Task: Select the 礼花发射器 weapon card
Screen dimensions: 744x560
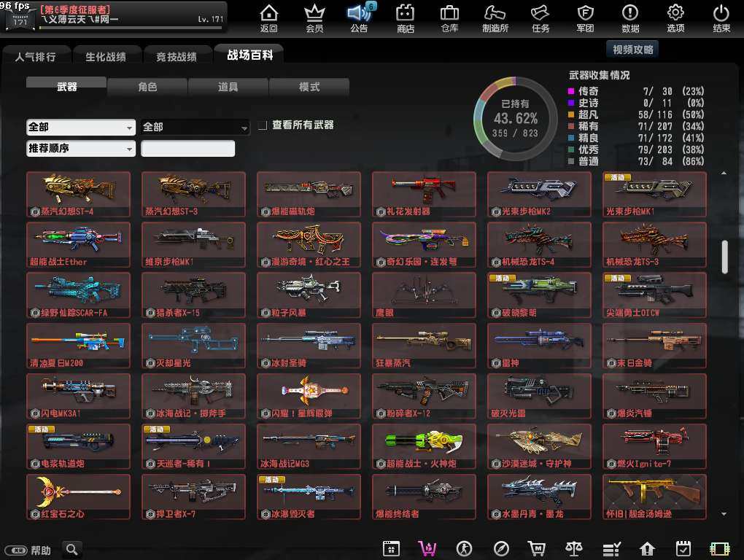Action: click(x=424, y=195)
